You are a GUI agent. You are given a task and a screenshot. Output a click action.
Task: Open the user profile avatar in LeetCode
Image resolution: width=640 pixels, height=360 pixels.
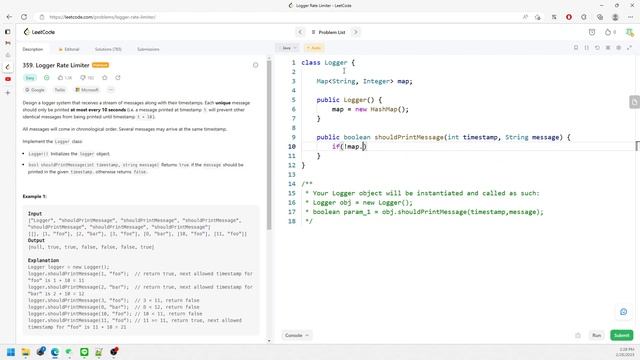[x=630, y=32]
